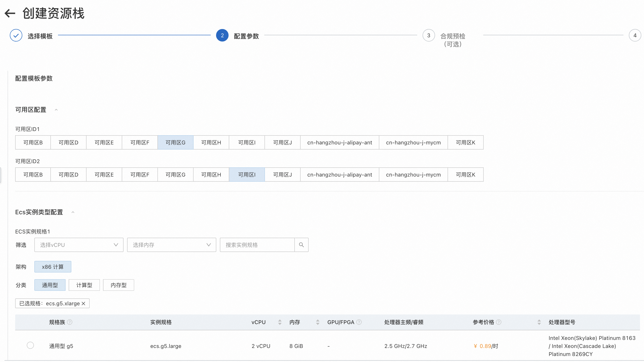Click the search magnifier for instance specs
This screenshot has width=644, height=362.
point(301,245)
